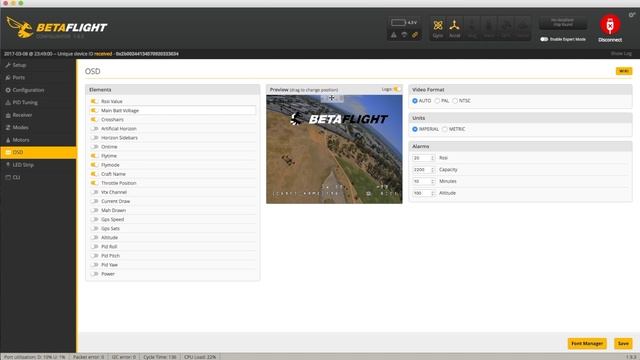Open the Receiver tab
Screen dimensions: 640x360
[x=38, y=115]
